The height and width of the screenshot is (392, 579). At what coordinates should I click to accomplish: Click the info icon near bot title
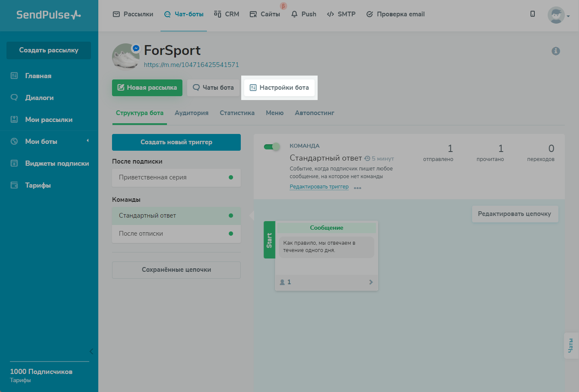[556, 51]
